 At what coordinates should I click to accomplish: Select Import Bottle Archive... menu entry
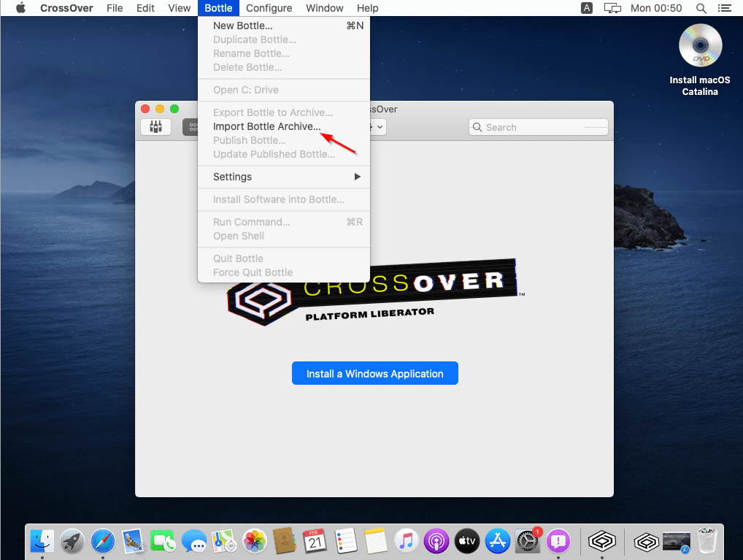[284, 126]
